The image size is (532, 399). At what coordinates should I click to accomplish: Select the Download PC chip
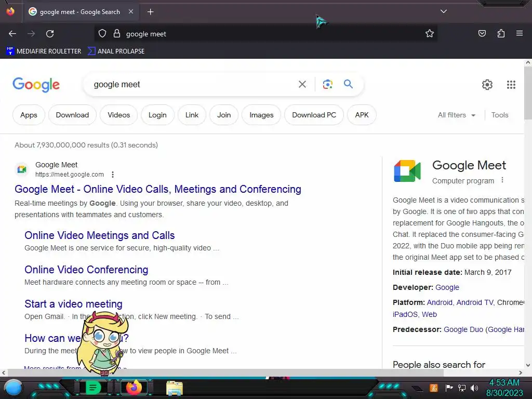(314, 115)
